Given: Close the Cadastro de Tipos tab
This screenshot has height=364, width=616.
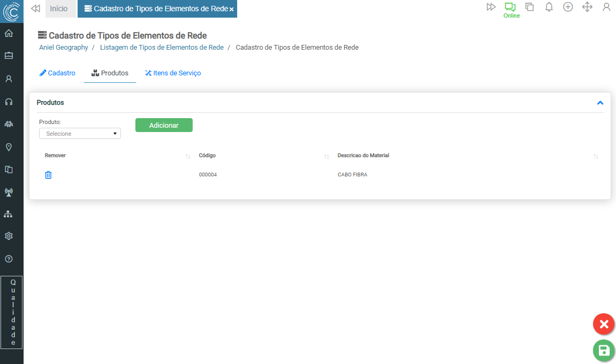Looking at the screenshot, I should (x=232, y=10).
